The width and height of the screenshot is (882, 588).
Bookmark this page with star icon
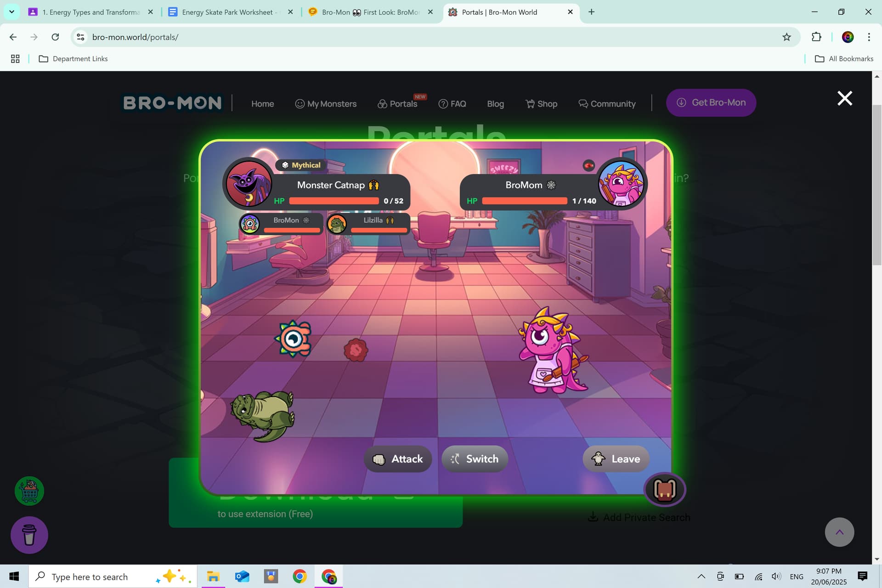[786, 37]
